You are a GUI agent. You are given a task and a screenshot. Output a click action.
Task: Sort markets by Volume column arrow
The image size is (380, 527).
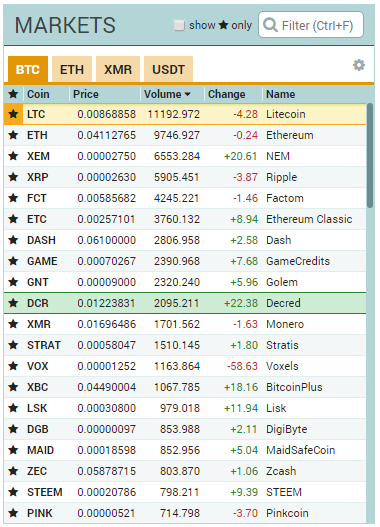pos(187,94)
